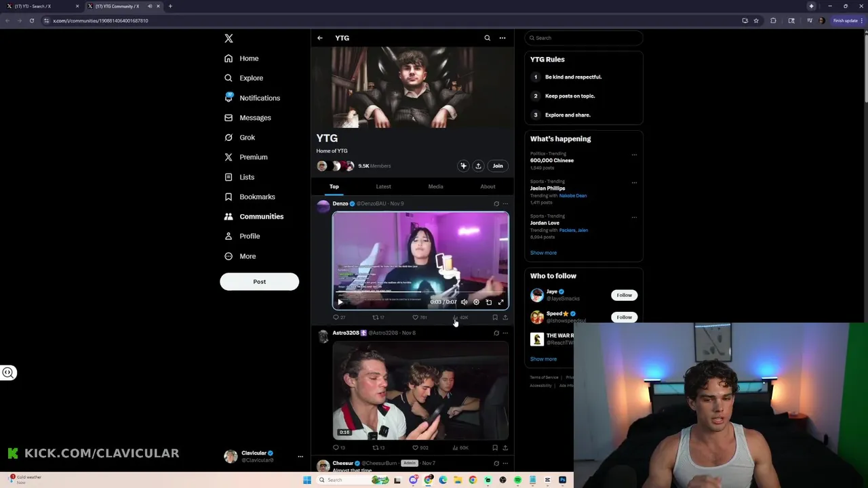Open Bookmarks in the sidebar
This screenshot has height=488, width=868.
pyautogui.click(x=250, y=197)
